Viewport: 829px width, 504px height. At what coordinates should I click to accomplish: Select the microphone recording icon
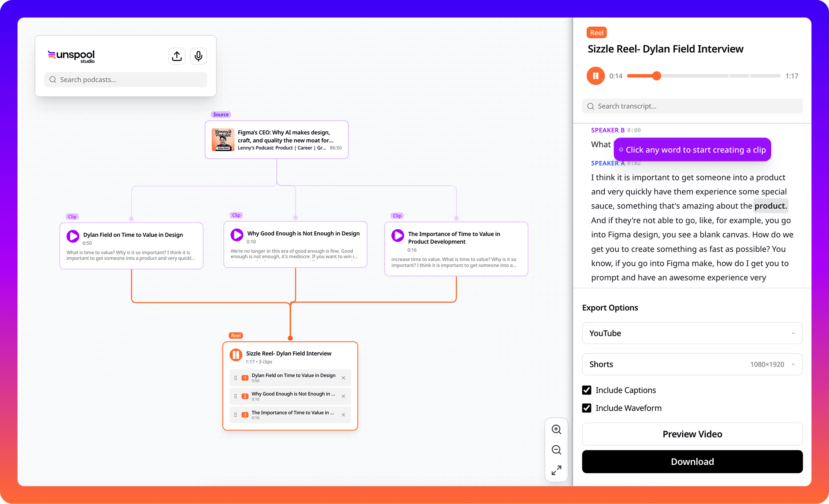pos(198,56)
